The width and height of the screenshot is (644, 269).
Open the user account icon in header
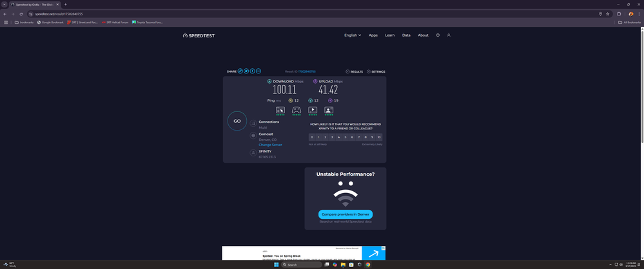pyautogui.click(x=449, y=35)
